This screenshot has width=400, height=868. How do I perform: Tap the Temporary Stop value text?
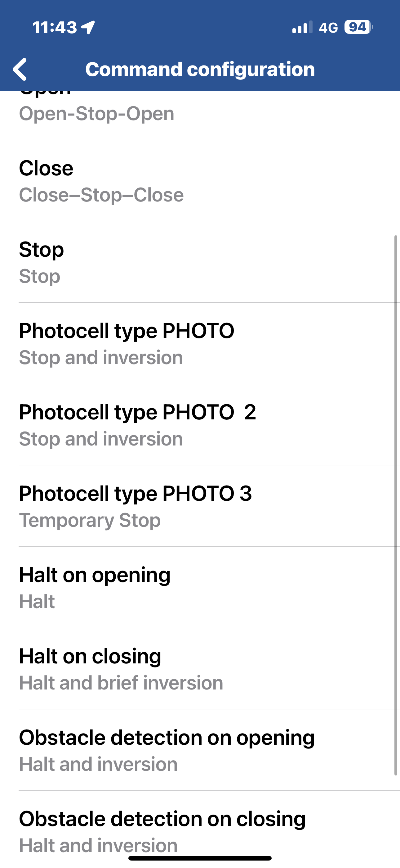pyautogui.click(x=90, y=520)
